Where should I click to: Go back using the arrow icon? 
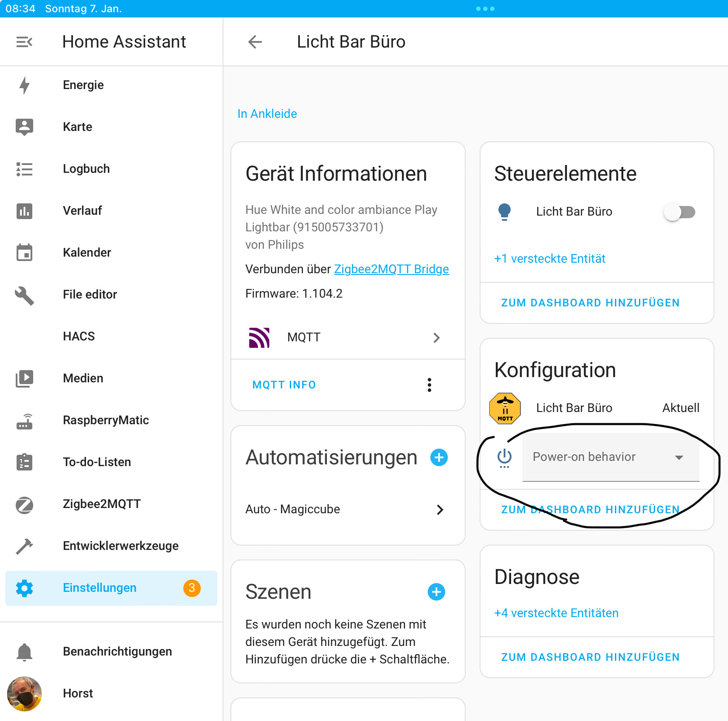tap(255, 42)
